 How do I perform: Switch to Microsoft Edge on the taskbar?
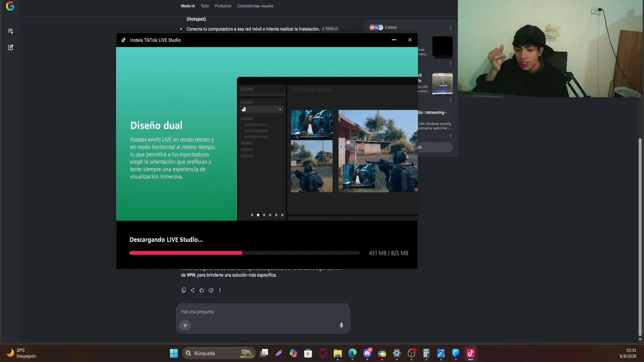tap(352, 353)
